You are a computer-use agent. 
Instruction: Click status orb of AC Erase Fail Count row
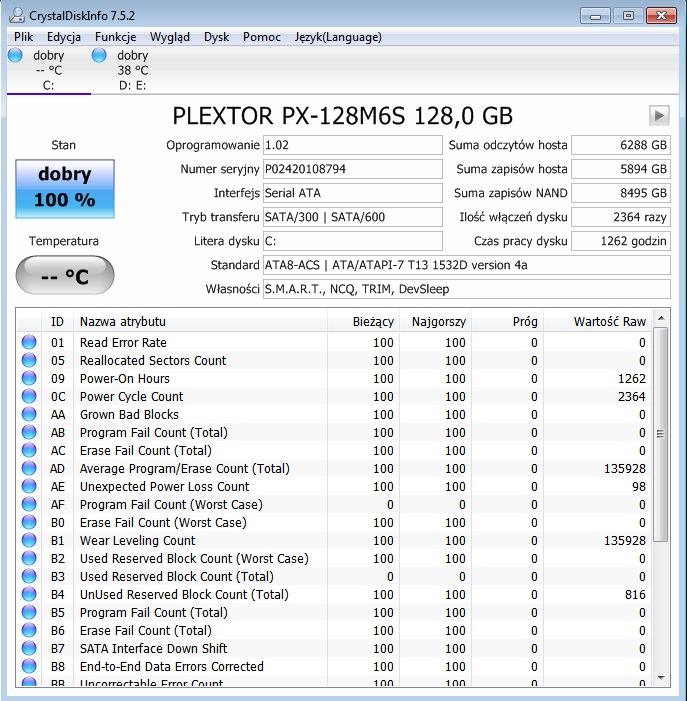[x=29, y=450]
